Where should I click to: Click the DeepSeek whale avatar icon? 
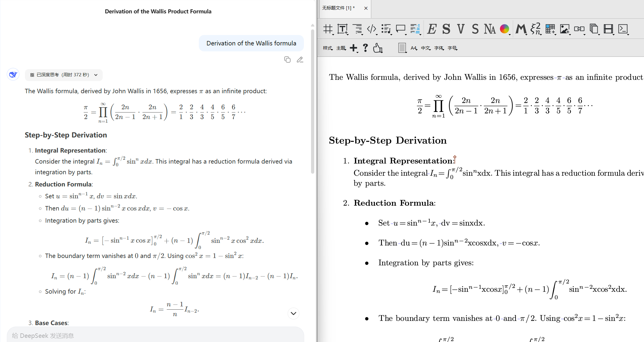13,74
